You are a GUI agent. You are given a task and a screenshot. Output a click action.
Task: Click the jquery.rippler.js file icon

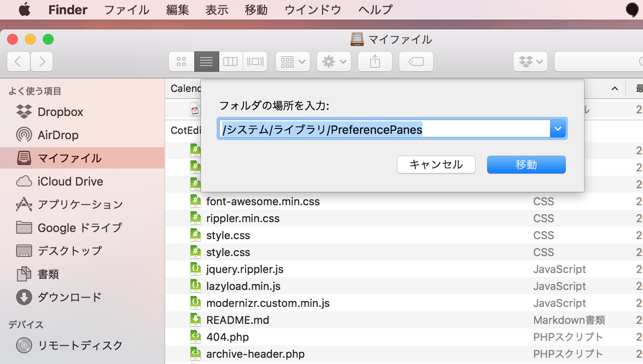pos(195,269)
